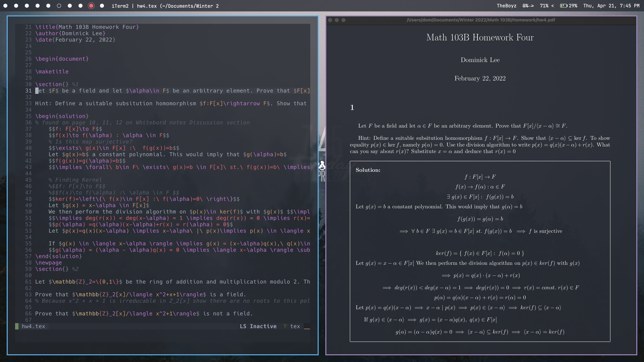The image size is (644, 362).
Task: Click line number 31 in the gutter
Action: pos(28,91)
